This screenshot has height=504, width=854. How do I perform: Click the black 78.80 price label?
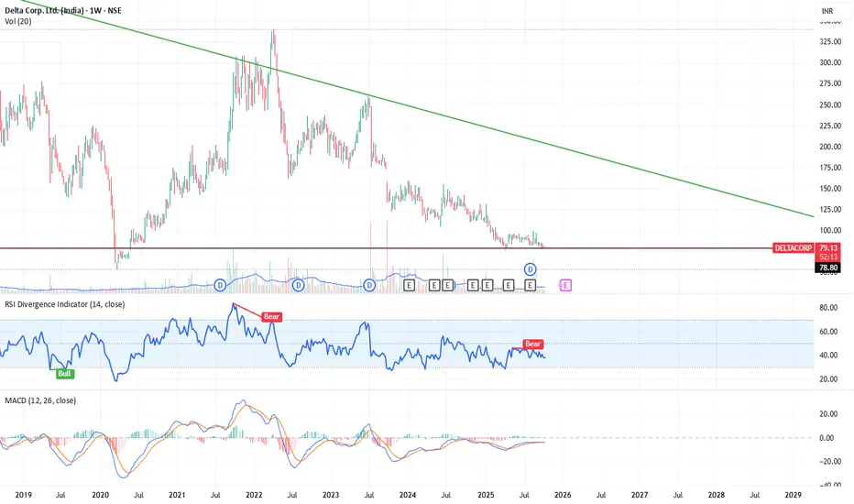(x=828, y=268)
